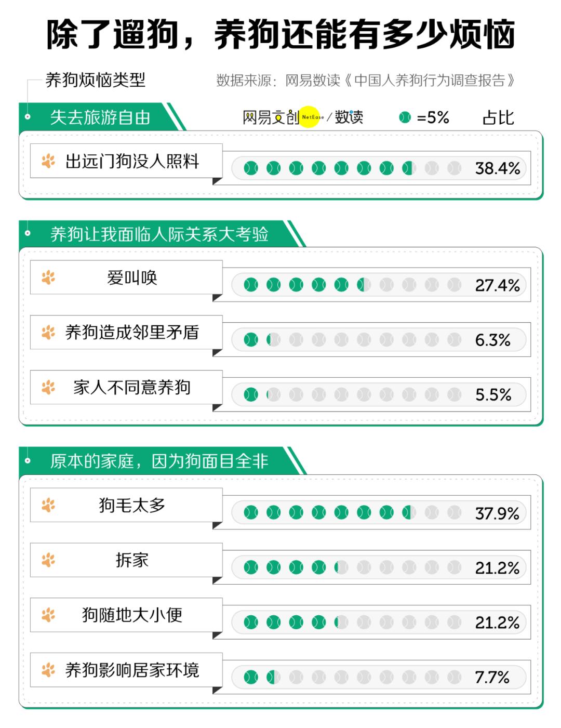Click the white dot in 养狗让我面临人际关系大考验 header

pyautogui.click(x=28, y=233)
